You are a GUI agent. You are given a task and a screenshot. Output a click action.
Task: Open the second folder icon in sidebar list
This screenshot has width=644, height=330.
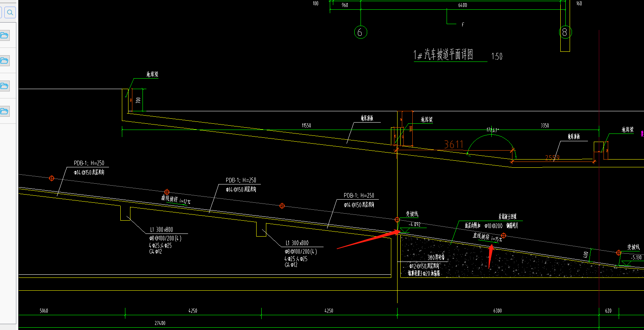4,61
